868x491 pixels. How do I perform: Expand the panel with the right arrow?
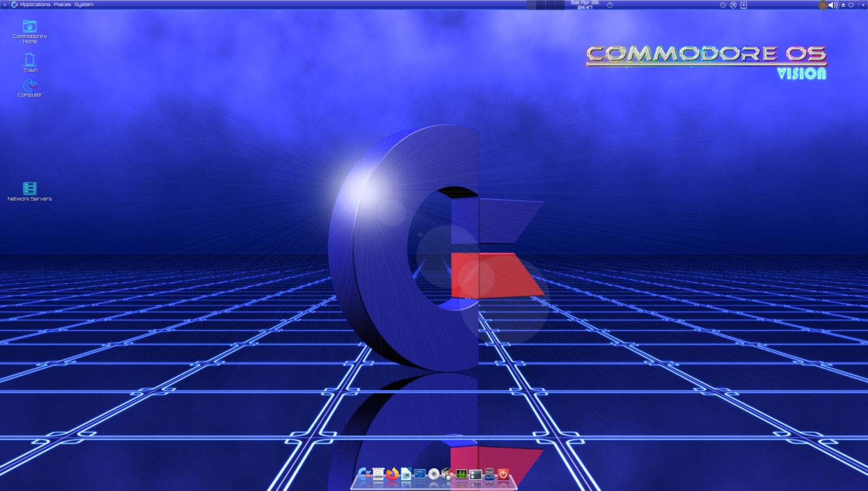coord(865,5)
